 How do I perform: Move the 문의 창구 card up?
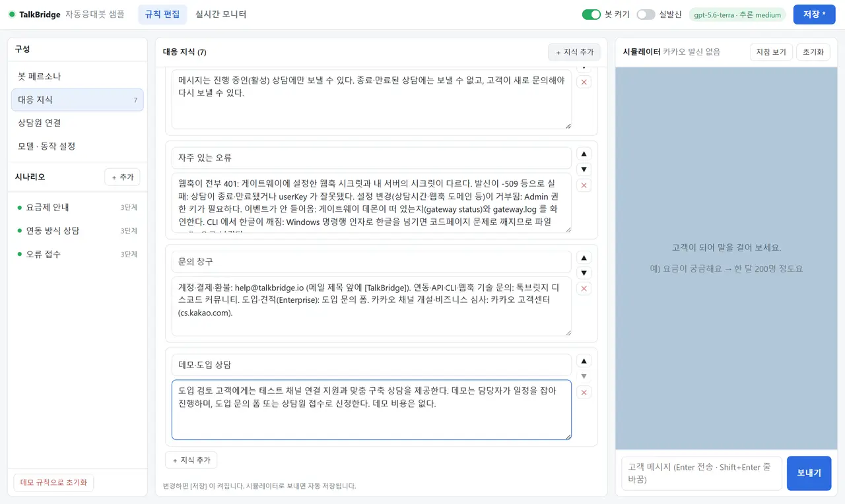point(584,257)
